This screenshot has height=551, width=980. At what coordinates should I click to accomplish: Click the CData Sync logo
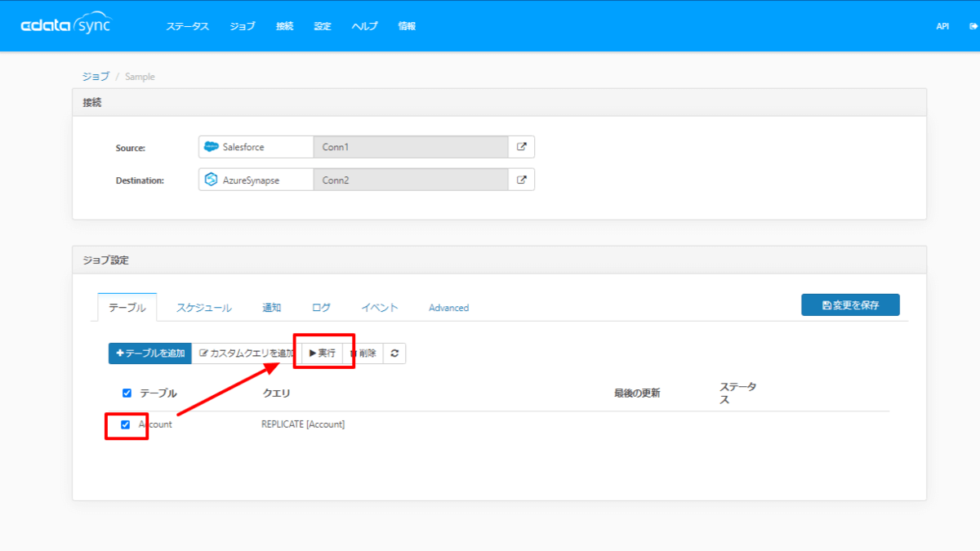pos(66,25)
